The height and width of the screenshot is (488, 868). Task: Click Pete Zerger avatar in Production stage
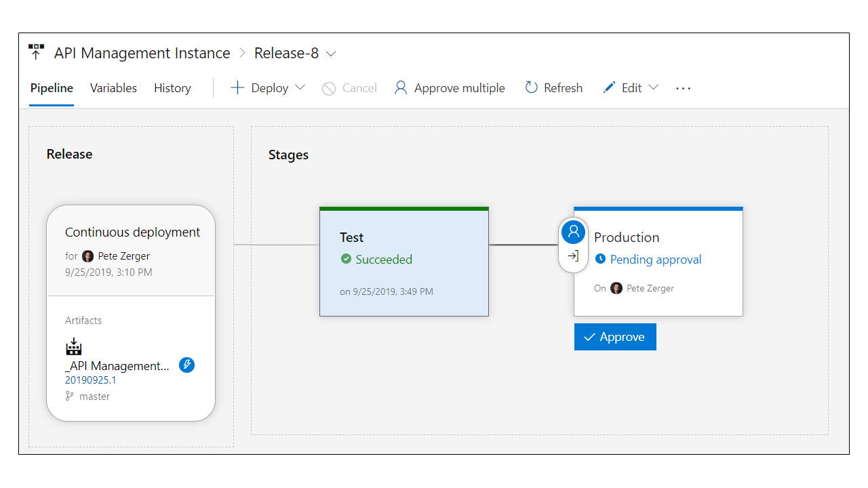616,288
